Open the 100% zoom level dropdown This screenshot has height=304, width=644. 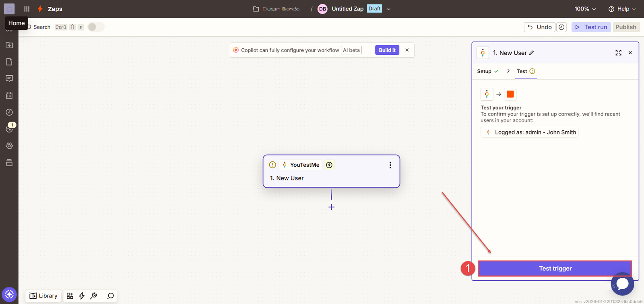[585, 9]
